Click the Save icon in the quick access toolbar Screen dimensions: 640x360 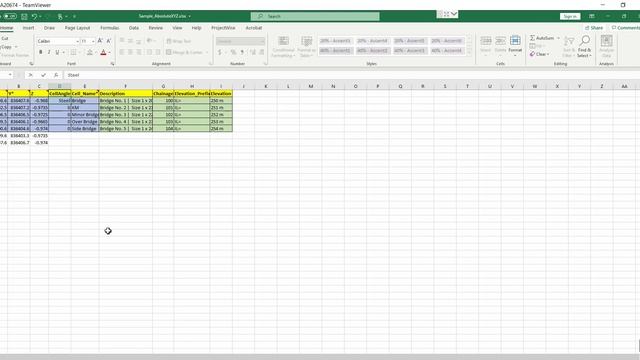coord(24,16)
